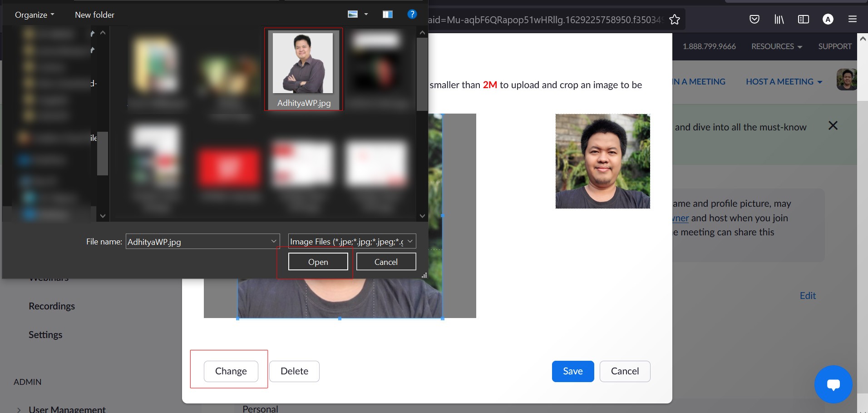Open the chat bubble widget
The image size is (868, 413).
coord(833,384)
